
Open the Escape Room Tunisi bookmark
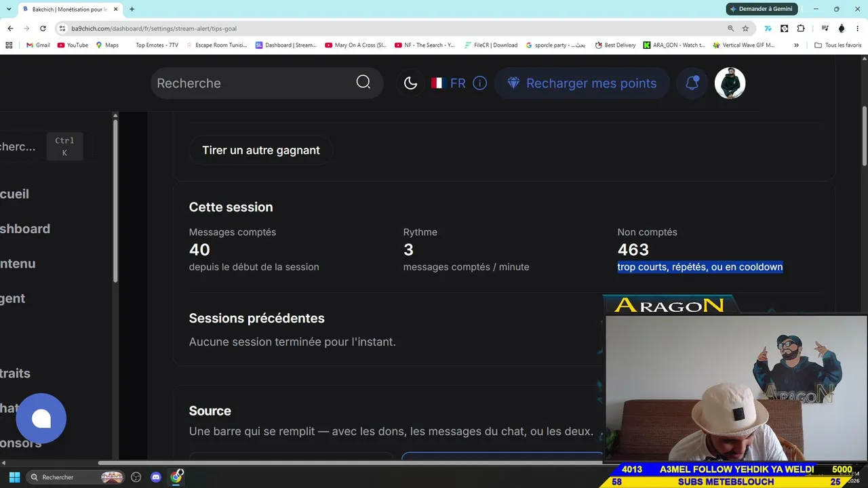(x=216, y=45)
